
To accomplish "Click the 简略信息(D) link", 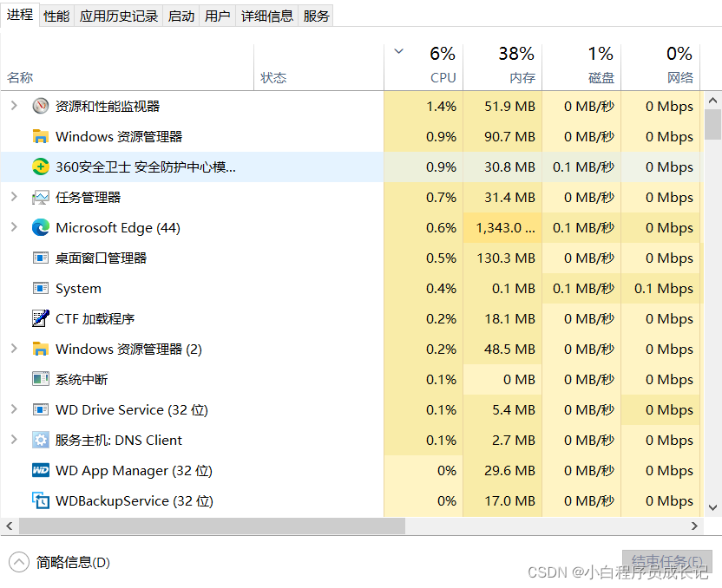I will click(x=73, y=562).
